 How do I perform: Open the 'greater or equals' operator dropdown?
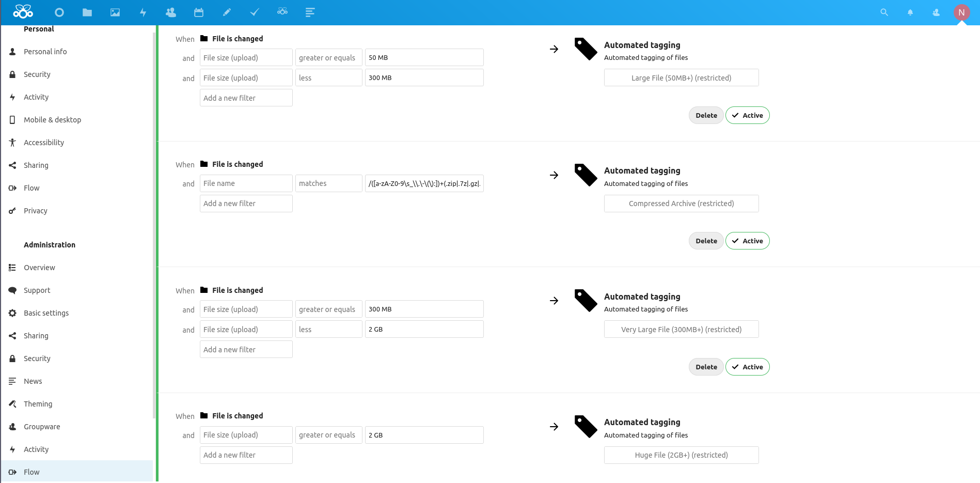pyautogui.click(x=328, y=57)
